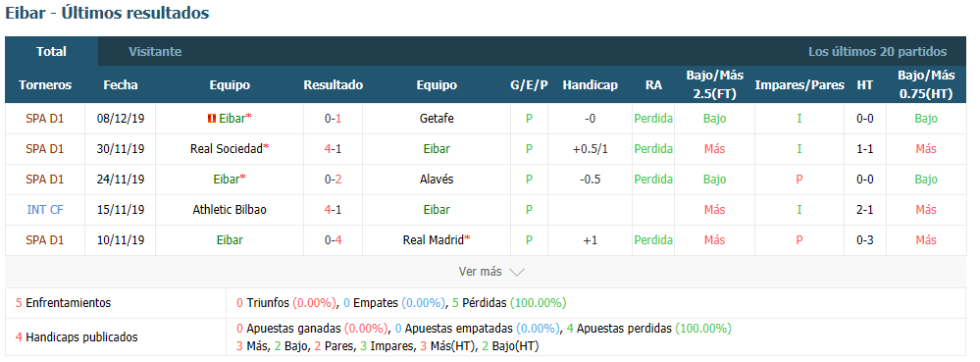Click the INT CF tournament label

(x=45, y=209)
